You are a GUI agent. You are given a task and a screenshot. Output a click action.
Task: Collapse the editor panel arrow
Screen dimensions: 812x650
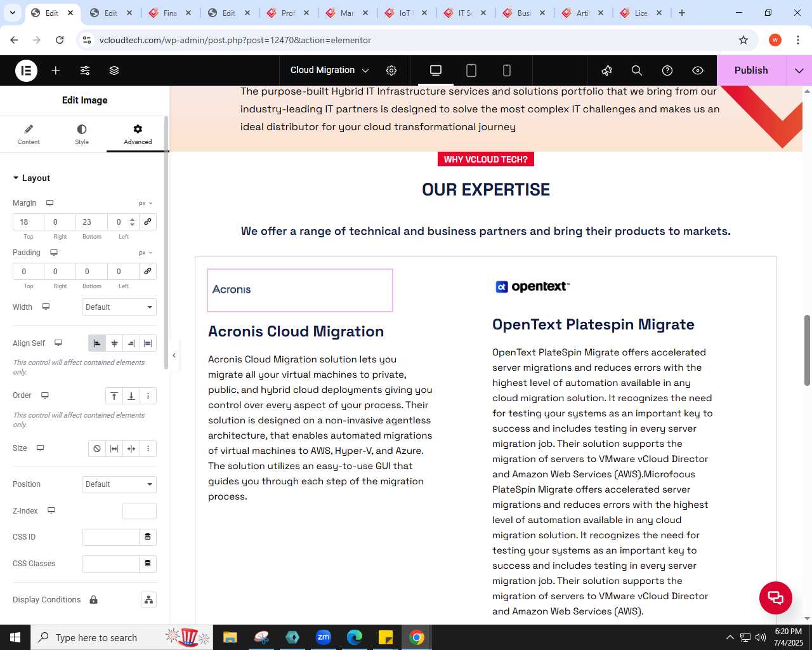point(174,355)
